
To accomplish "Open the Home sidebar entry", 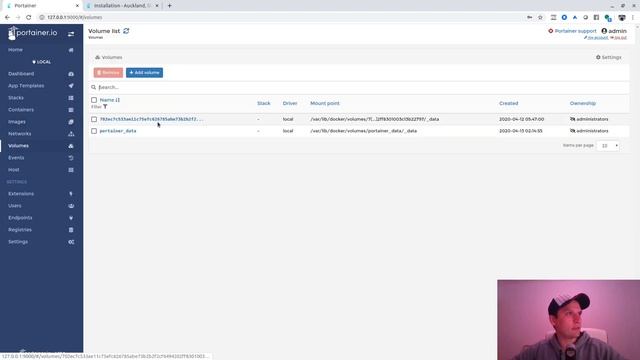I will [x=16, y=50].
